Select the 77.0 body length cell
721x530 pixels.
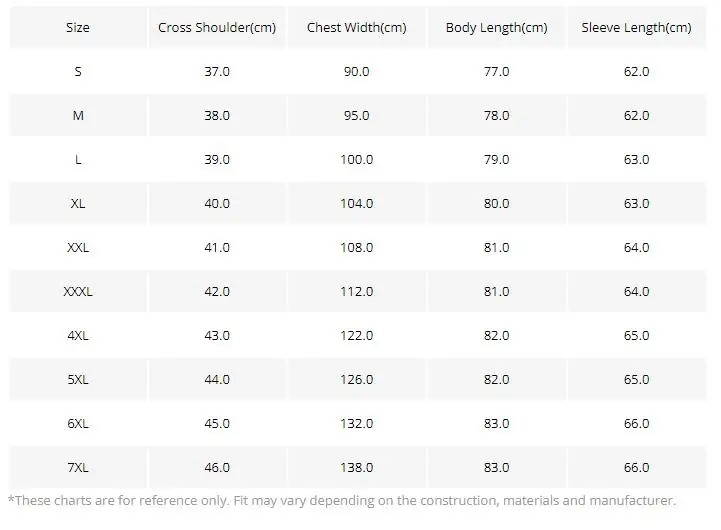(x=496, y=72)
